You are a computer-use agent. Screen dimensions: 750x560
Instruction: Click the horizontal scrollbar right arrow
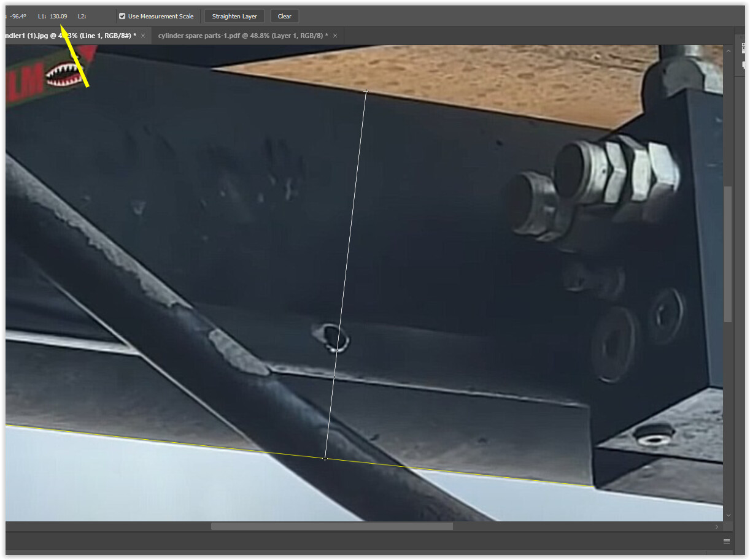(717, 526)
